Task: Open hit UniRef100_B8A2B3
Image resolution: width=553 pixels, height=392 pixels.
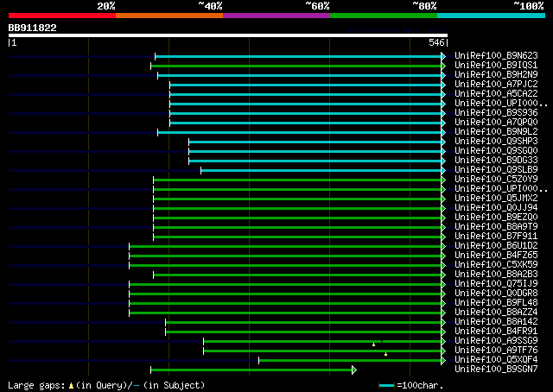Action: coord(496,275)
